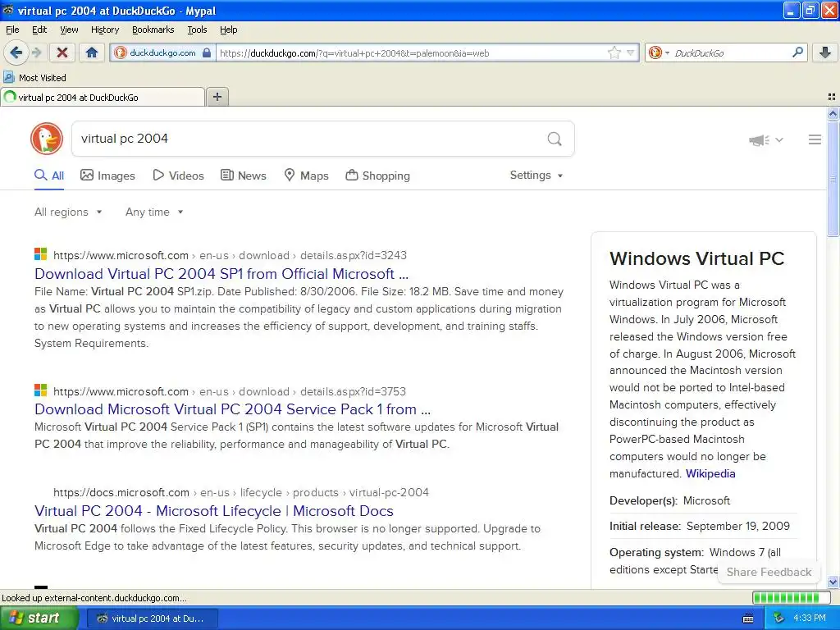Click the duckduckgo.com site identity button
This screenshot has width=840, height=630.
pos(163,52)
